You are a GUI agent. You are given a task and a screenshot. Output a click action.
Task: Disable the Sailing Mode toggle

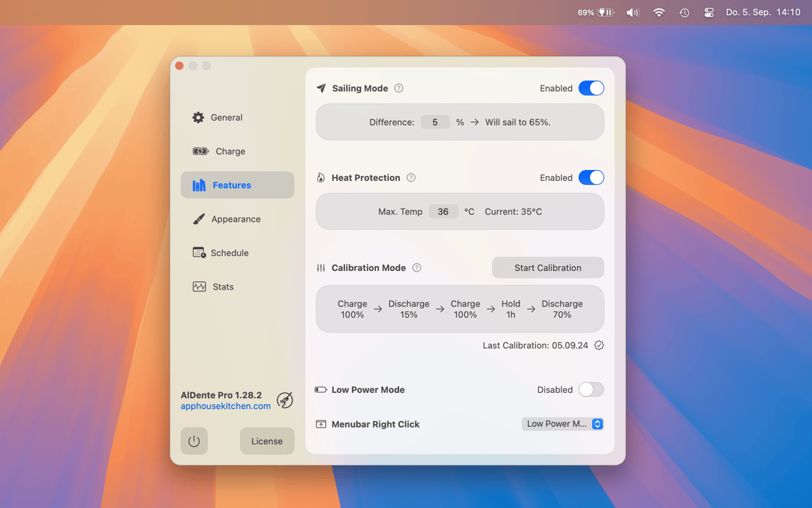(x=591, y=88)
